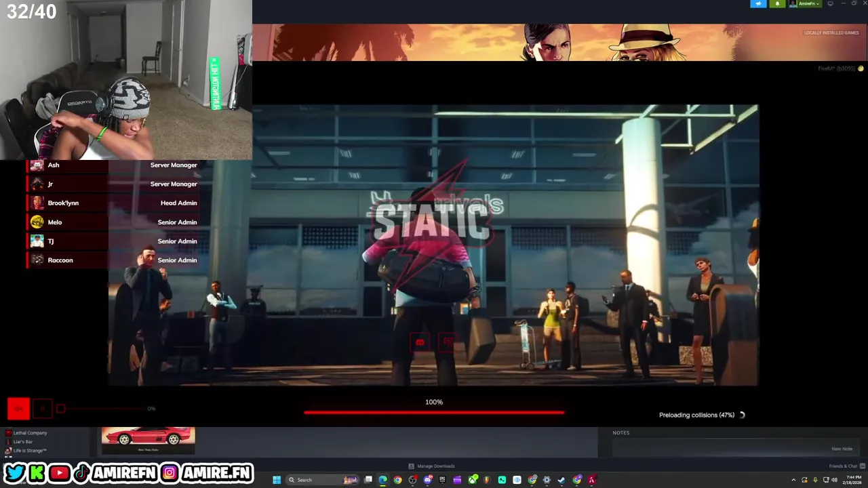Open the red A app on taskbar
Viewport: 868px width, 488px height.
[x=591, y=480]
